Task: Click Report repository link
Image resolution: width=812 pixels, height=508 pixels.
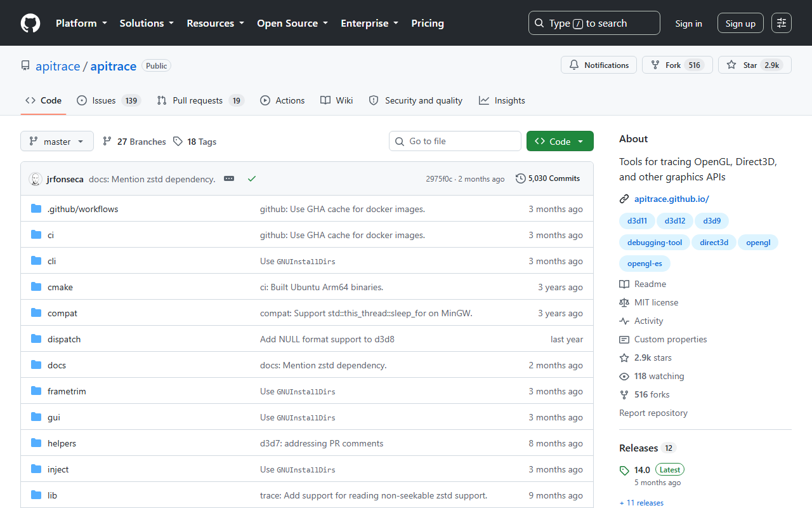Action: (x=653, y=413)
